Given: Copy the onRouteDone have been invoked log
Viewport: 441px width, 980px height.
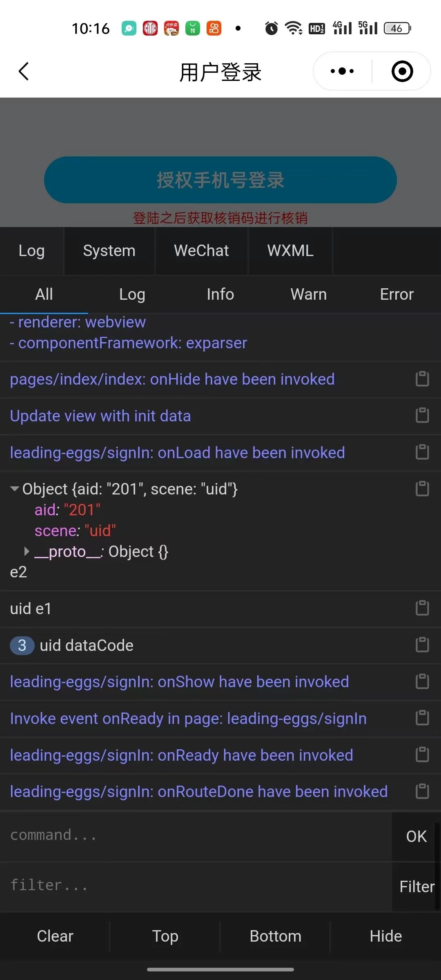Looking at the screenshot, I should tap(422, 791).
